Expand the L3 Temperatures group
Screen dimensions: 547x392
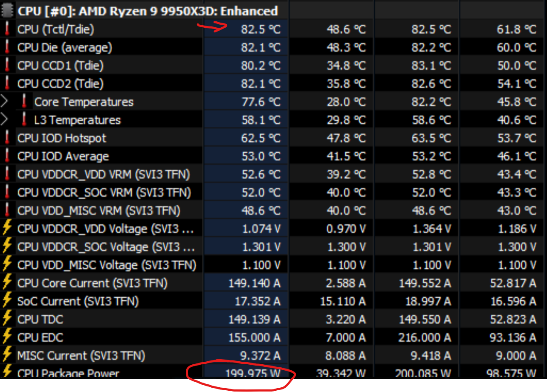(x=4, y=119)
